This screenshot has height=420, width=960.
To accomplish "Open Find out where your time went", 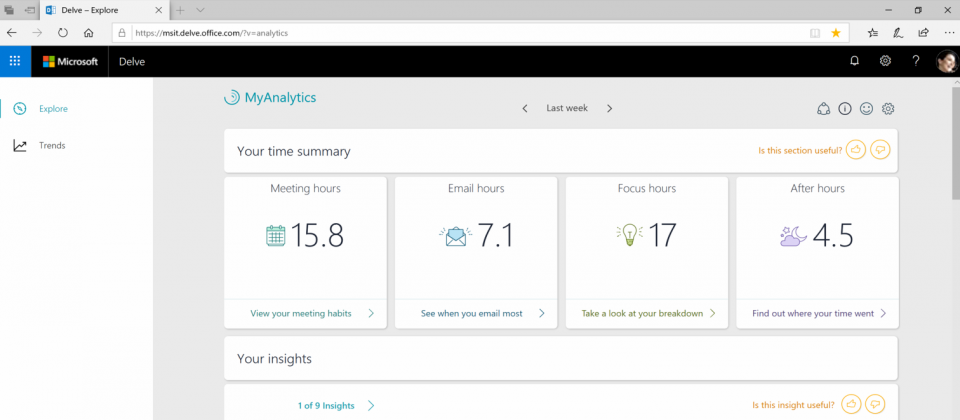I will point(812,313).
